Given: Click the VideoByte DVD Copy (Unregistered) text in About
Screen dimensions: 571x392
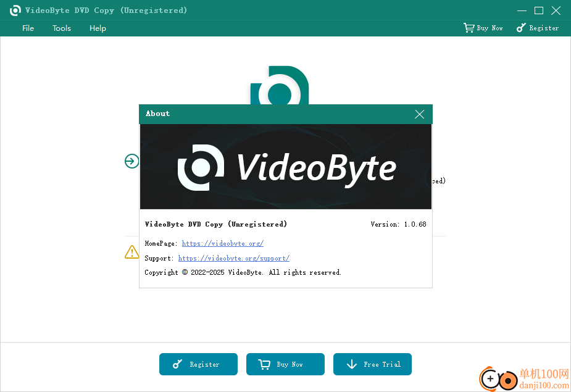Looking at the screenshot, I should click(x=216, y=224).
